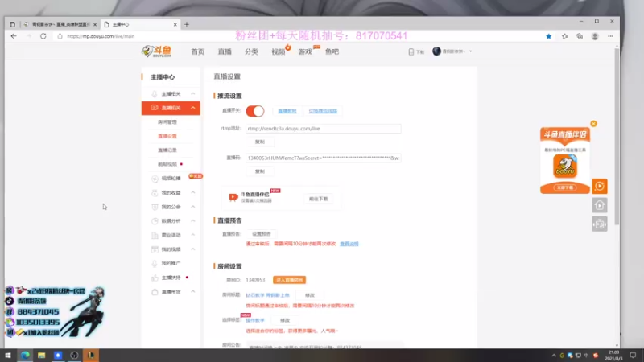This screenshot has height=362, width=644.
Task: Click the browser profile avatar icon
Action: [x=595, y=36]
